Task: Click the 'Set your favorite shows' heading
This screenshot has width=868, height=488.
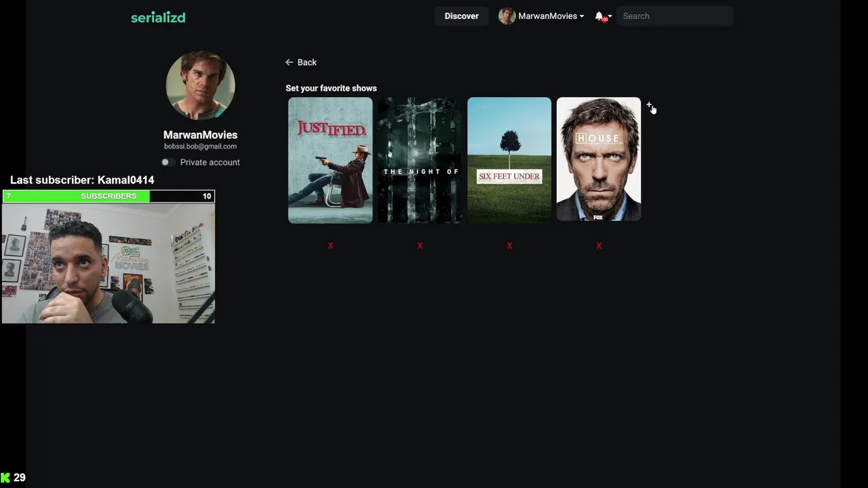Action: click(331, 88)
